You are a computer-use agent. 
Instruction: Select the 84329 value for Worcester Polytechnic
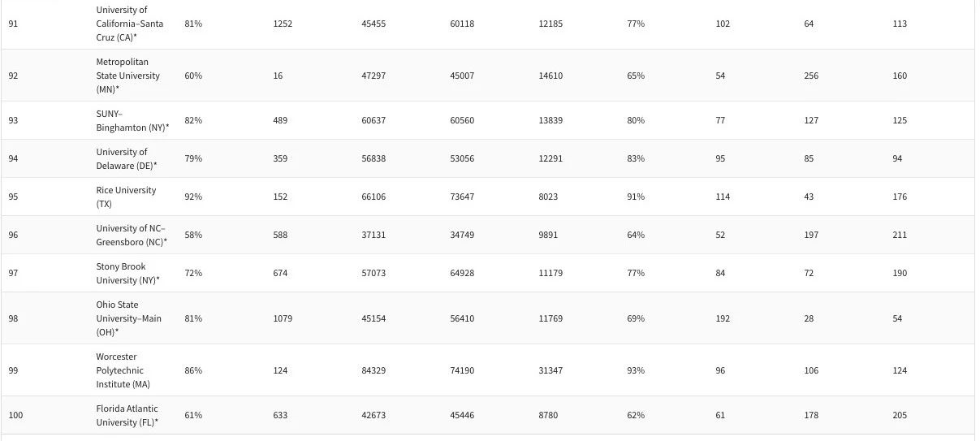[373, 370]
